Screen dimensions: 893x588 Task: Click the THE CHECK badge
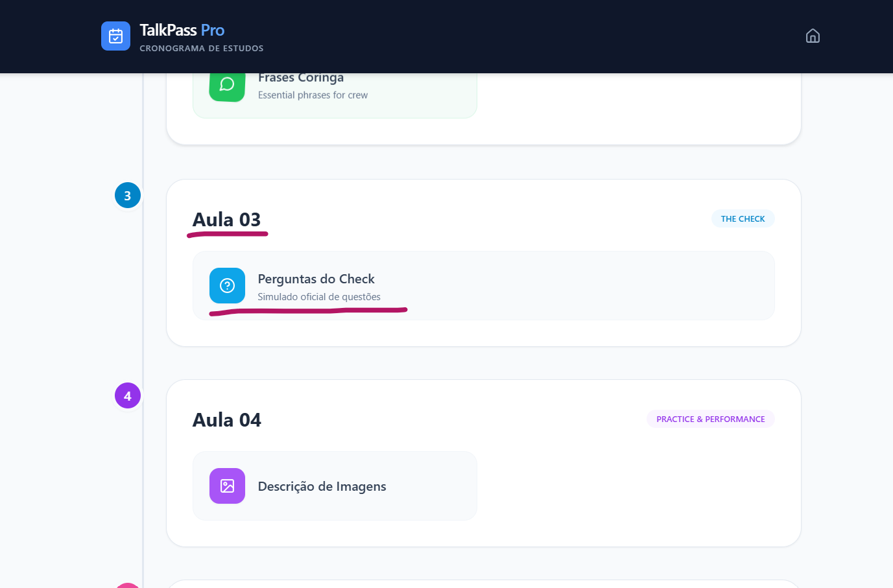point(743,218)
